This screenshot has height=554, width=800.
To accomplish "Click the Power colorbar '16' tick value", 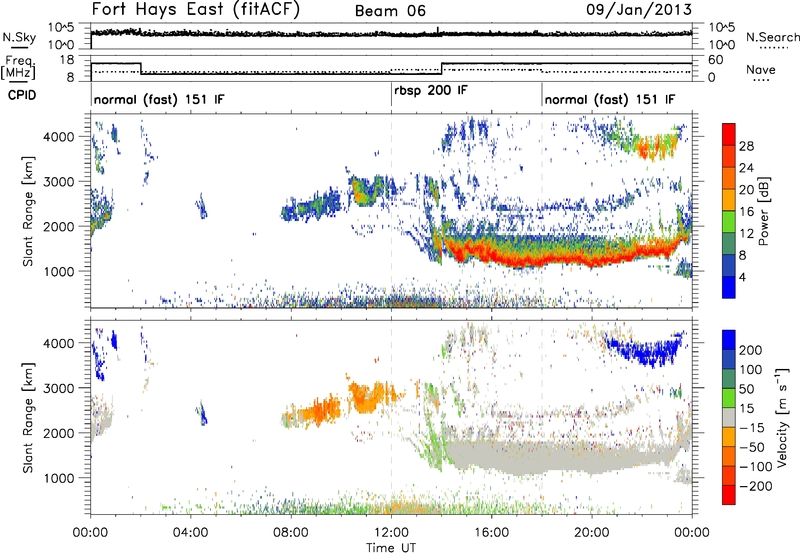I will [746, 212].
